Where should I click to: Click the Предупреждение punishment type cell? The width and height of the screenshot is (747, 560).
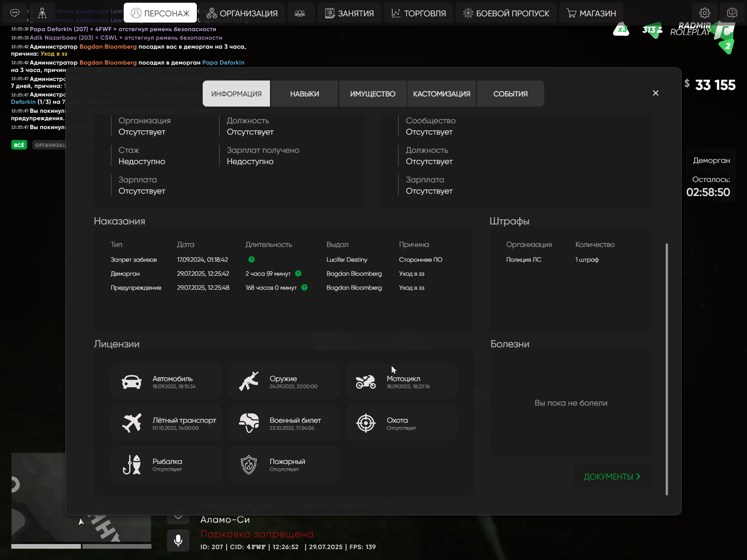point(136,287)
